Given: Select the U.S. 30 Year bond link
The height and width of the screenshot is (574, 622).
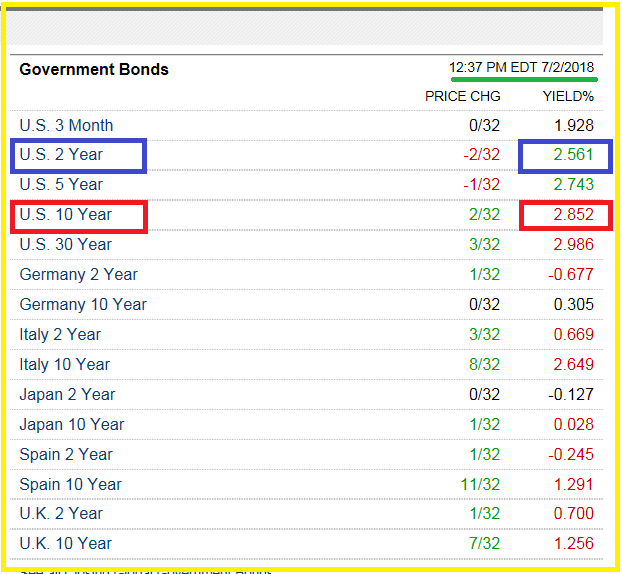Looking at the screenshot, I should [65, 245].
